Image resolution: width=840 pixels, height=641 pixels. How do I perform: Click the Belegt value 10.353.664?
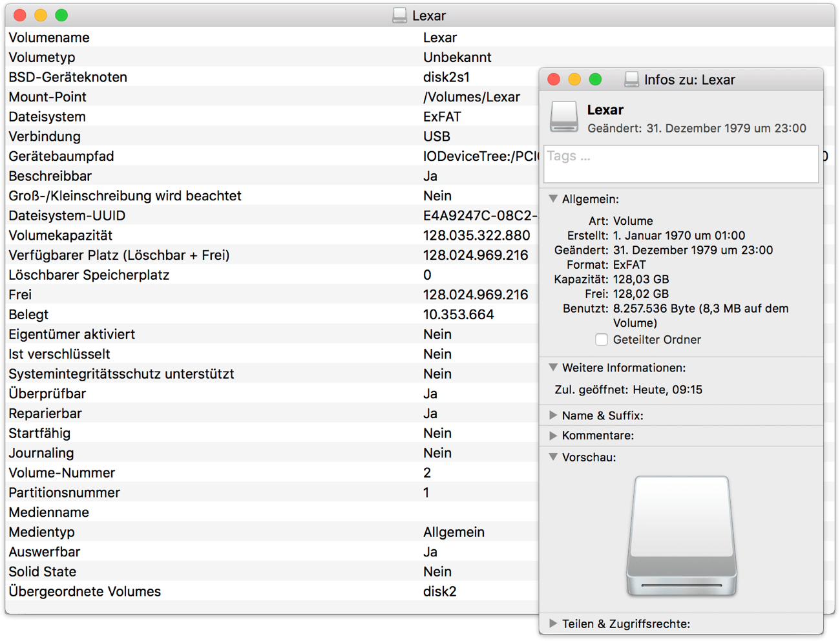tap(459, 315)
